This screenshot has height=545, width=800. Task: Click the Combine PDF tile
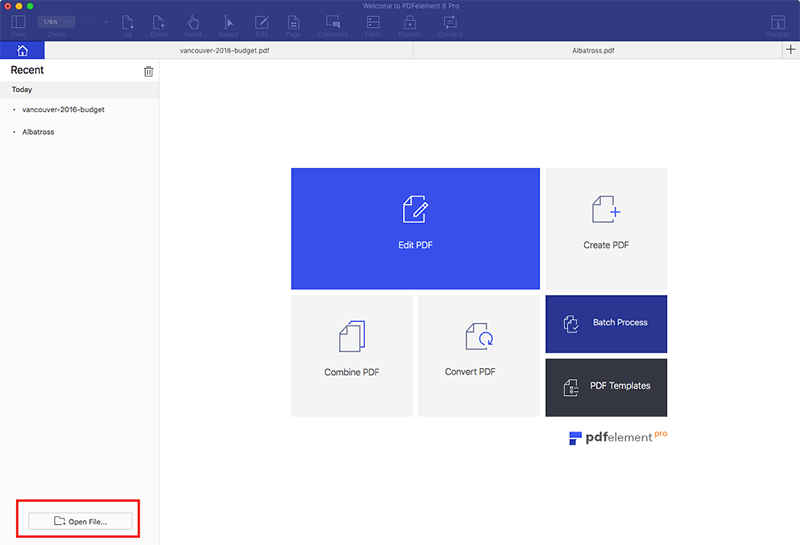(x=352, y=356)
